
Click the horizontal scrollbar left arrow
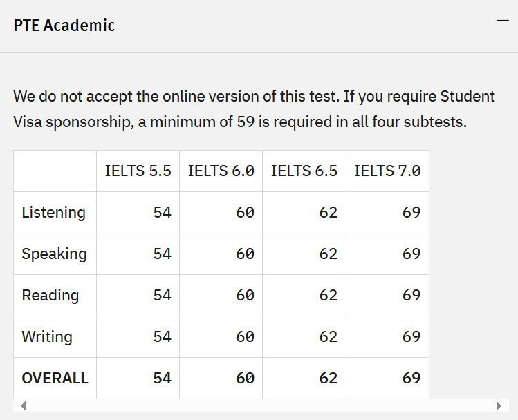[23, 406]
